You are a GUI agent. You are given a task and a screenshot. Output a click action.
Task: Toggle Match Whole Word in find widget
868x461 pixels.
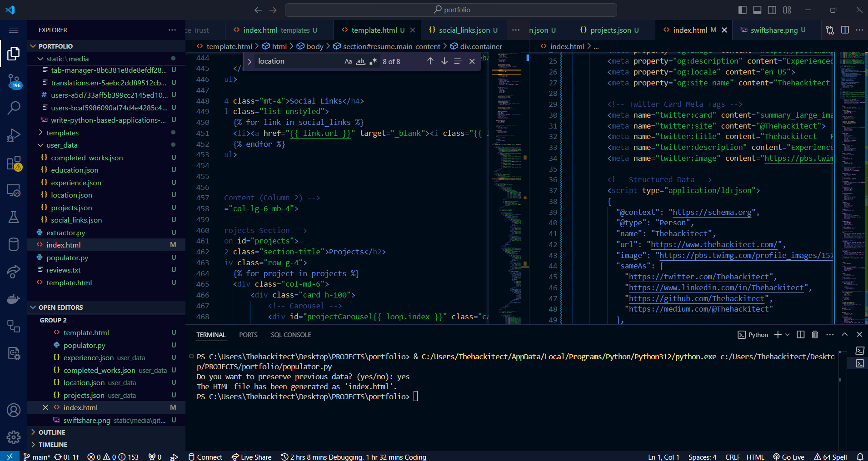[360, 61]
